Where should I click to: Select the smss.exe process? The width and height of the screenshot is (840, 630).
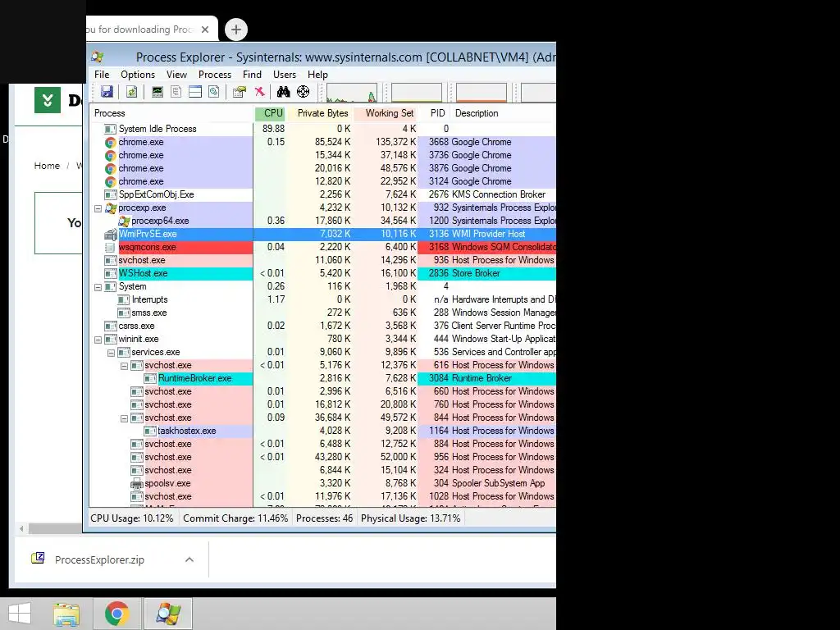(323, 313)
